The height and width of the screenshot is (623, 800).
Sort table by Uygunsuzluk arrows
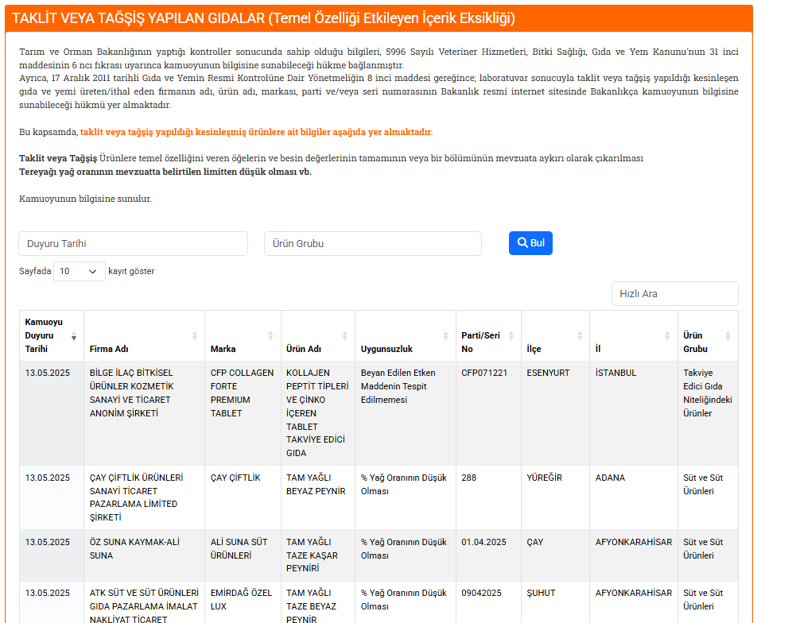coord(445,336)
